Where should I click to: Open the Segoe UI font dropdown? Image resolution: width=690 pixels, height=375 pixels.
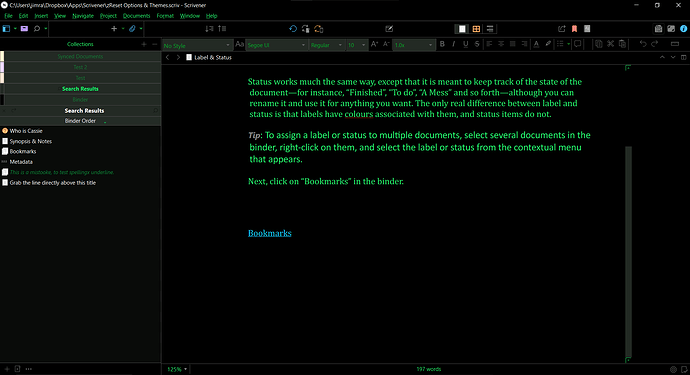(276, 45)
